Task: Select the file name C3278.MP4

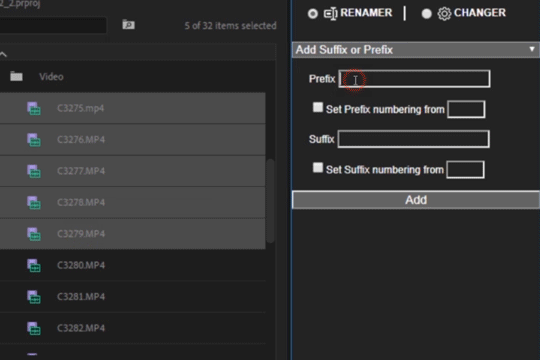Action: point(81,202)
